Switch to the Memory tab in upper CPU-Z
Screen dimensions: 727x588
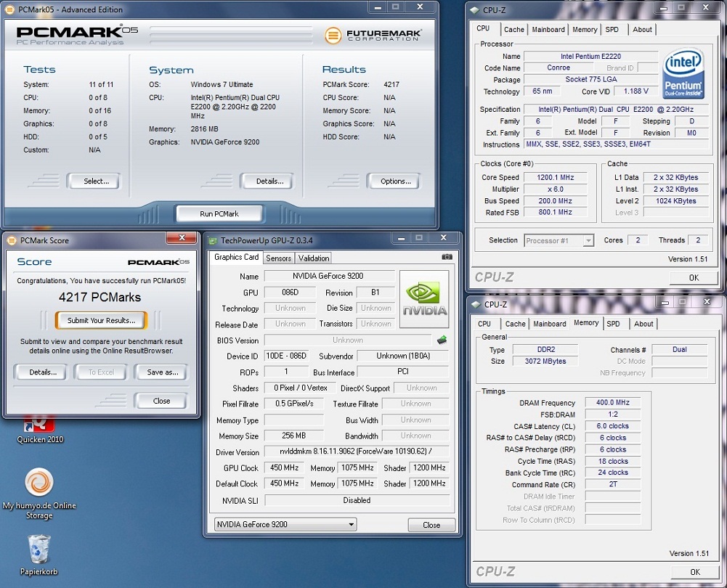pyautogui.click(x=585, y=30)
